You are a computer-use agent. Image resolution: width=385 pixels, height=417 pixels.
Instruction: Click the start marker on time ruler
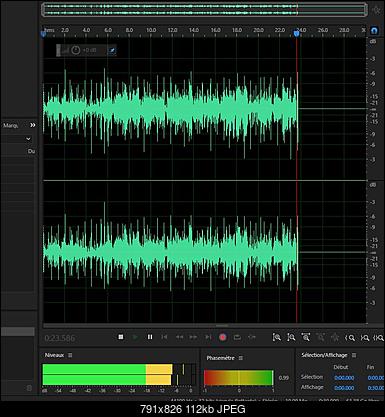(x=43, y=33)
